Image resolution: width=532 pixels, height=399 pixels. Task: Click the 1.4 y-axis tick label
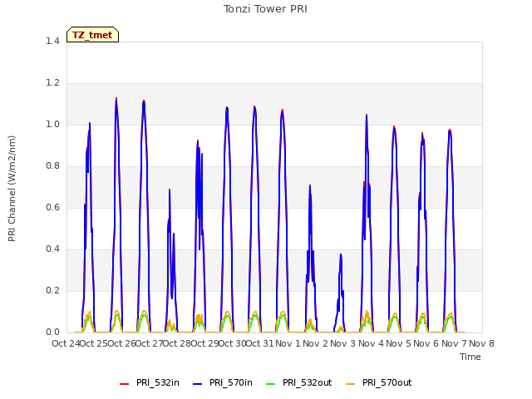point(52,41)
